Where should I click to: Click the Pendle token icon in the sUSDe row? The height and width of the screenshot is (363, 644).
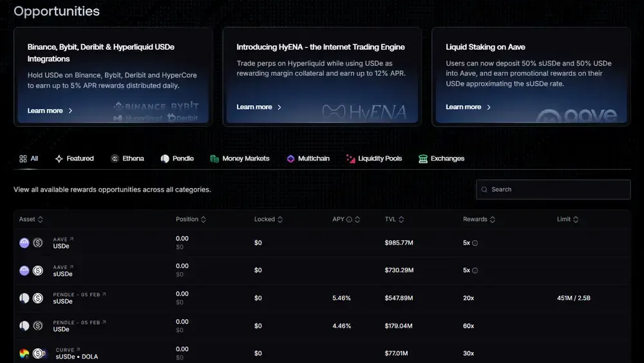pyautogui.click(x=24, y=298)
